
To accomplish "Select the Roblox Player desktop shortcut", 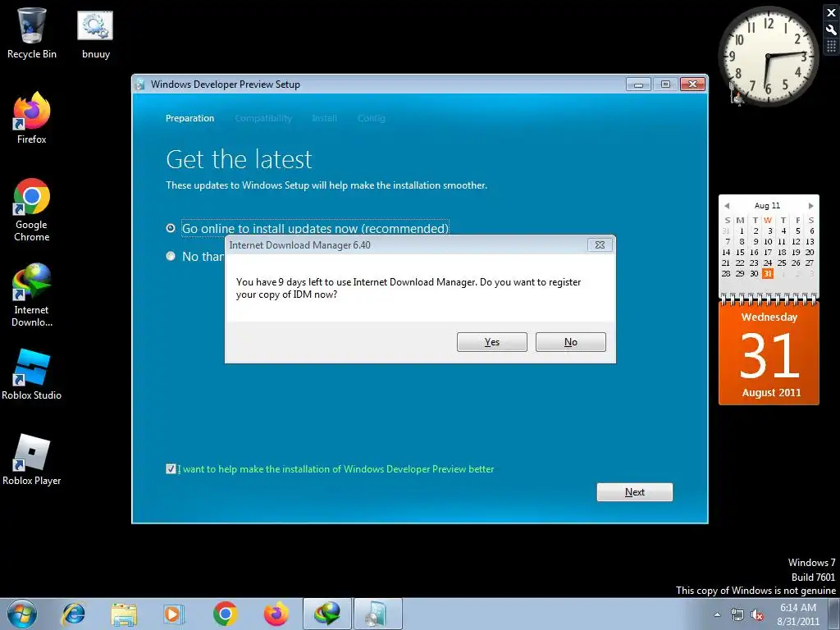I will pyautogui.click(x=32, y=459).
